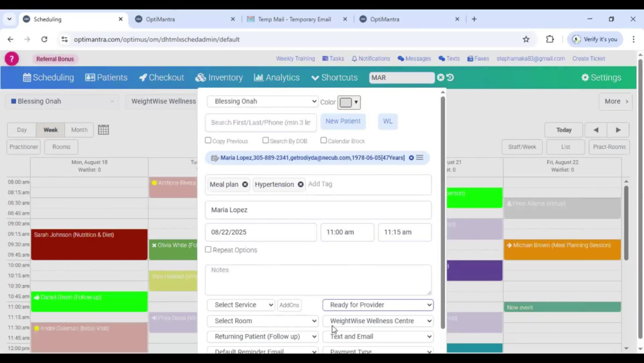The width and height of the screenshot is (644, 363).
Task: Open Faxes link
Action: [478, 59]
